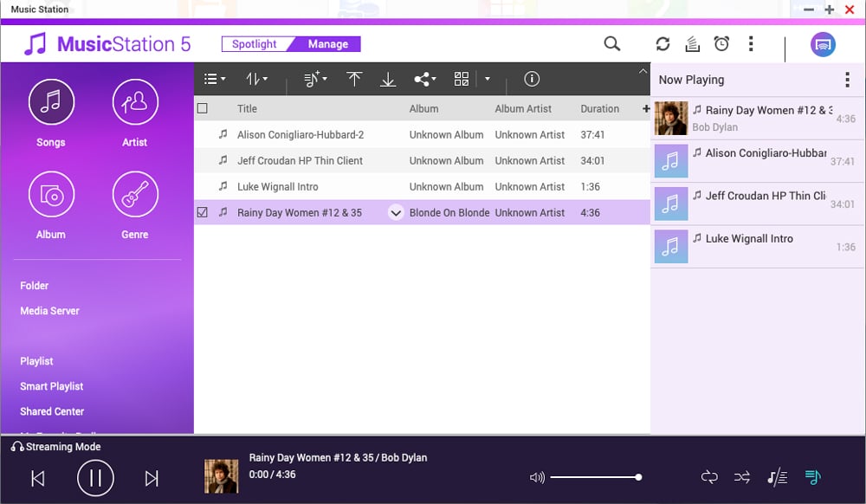Click album art in player bar
866x504 pixels.
[222, 476]
